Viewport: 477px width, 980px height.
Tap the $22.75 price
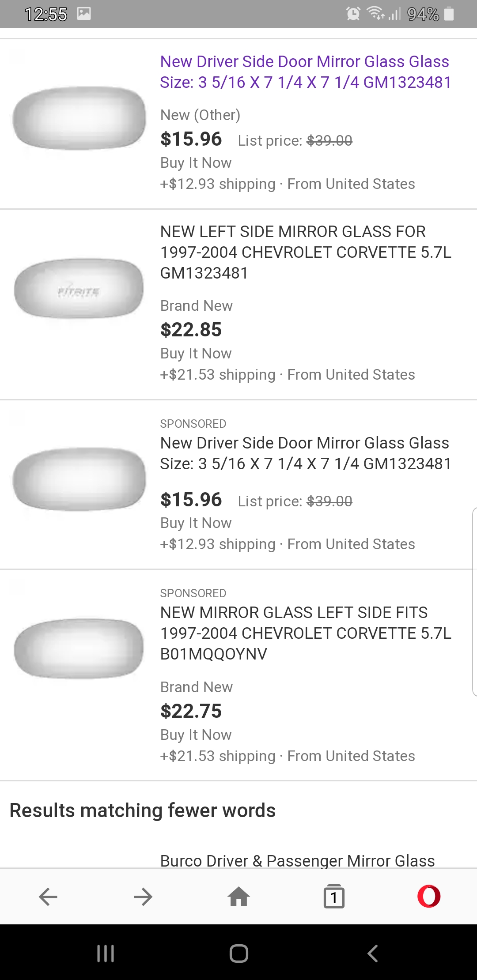pos(191,711)
